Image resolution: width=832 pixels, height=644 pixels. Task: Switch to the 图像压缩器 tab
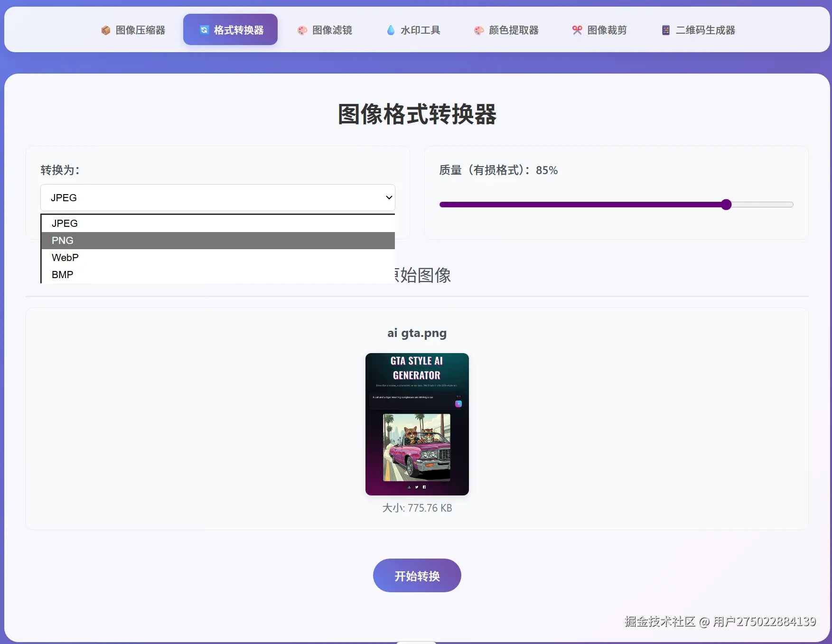click(134, 30)
